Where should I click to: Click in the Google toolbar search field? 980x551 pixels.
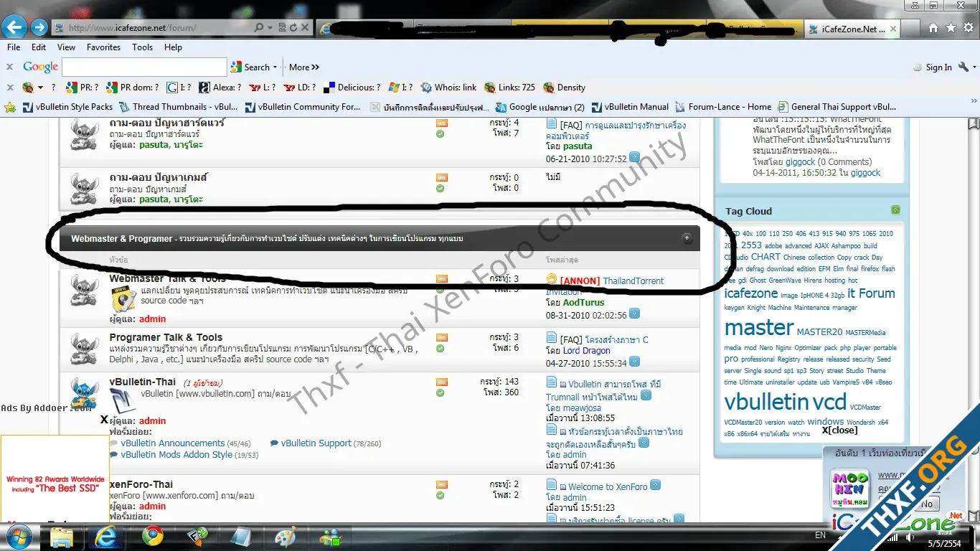click(144, 67)
